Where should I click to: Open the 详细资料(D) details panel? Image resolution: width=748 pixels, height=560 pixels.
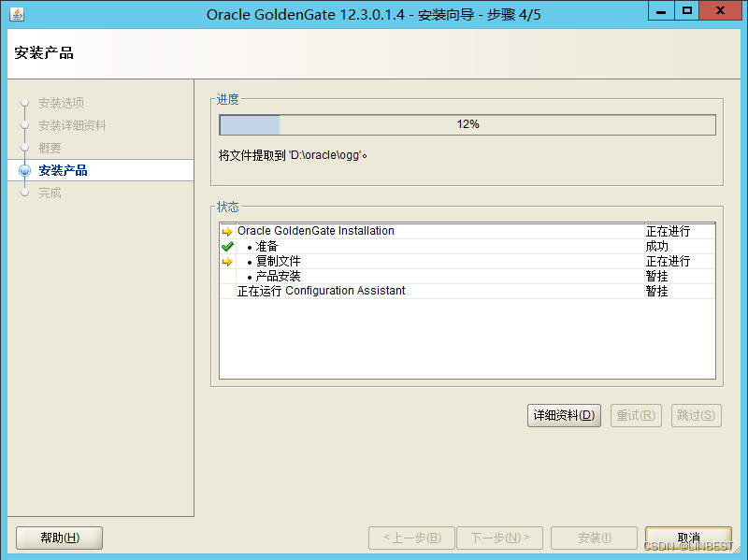pos(564,415)
